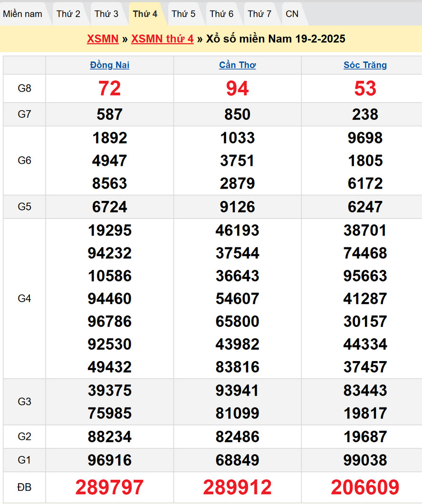
Task: Follow the XSMN thứ 4 link
Action: (x=163, y=39)
